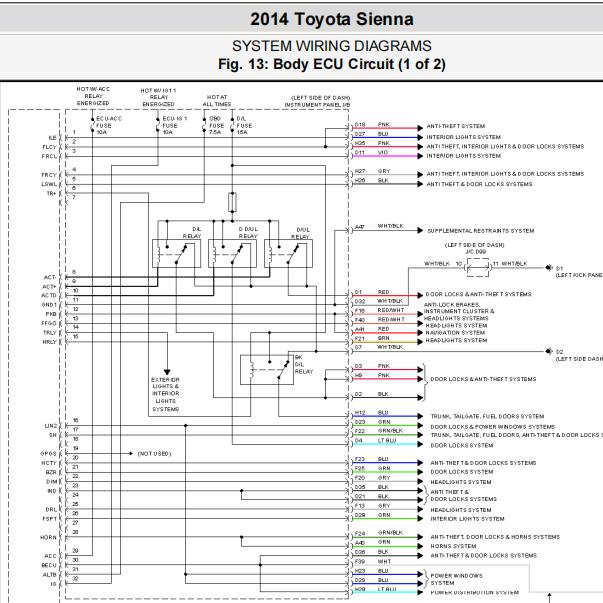Click the TR+ pin label

52,193
